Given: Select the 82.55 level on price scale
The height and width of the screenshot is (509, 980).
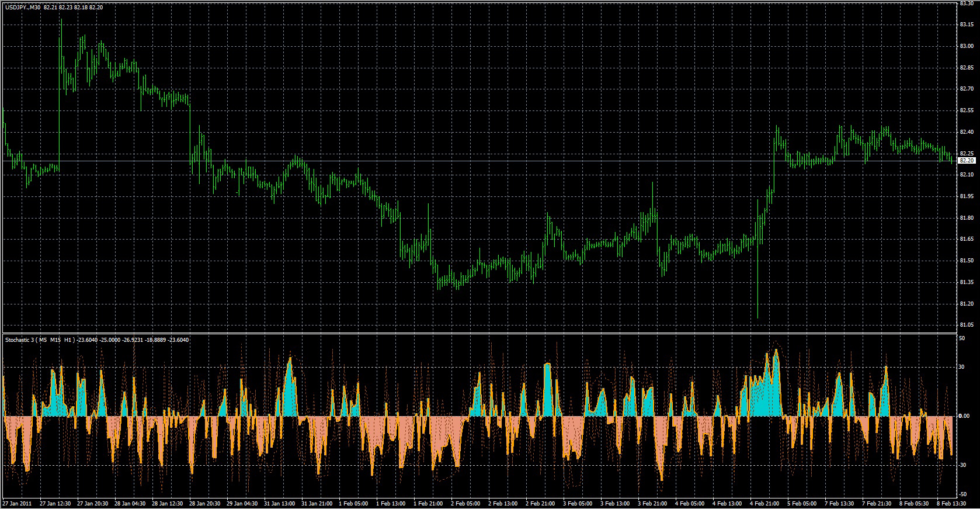Looking at the screenshot, I should (x=966, y=110).
